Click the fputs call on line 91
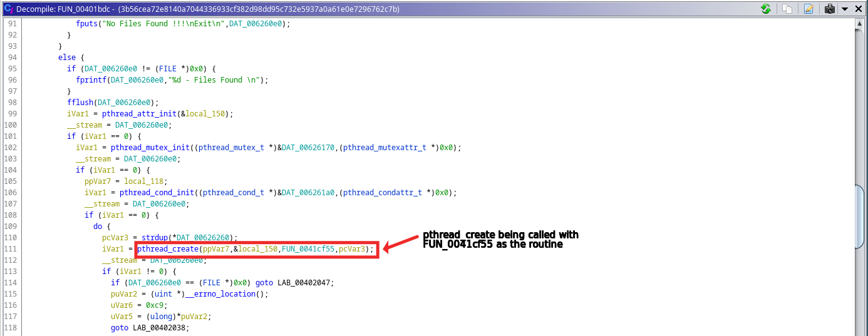The width and height of the screenshot is (868, 336). (87, 24)
